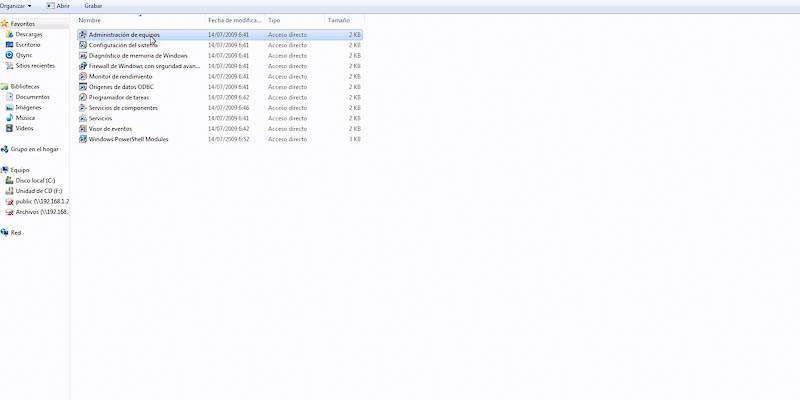800x400 pixels.
Task: Sort by Fecha de modificación column header
Action: coord(235,20)
